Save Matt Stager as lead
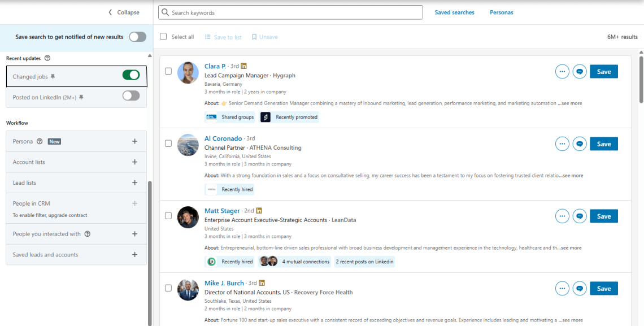Image resolution: width=644 pixels, height=326 pixels. (x=604, y=216)
